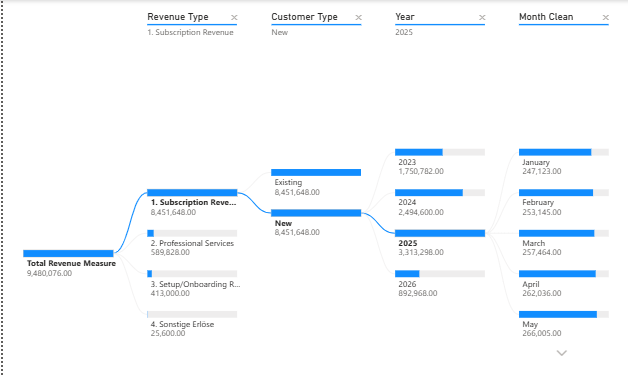Screen dimensions: 628x376
Task: Click the '1. Subscription Revenue' subtitle under Revenue Type
Action: point(190,32)
